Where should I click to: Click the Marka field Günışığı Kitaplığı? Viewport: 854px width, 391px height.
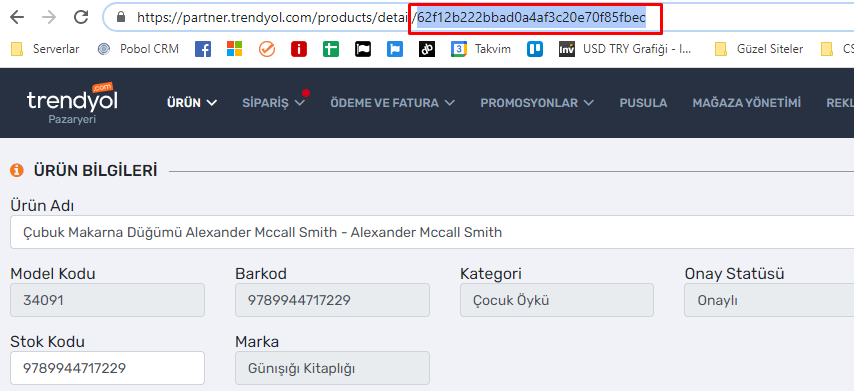point(332,368)
